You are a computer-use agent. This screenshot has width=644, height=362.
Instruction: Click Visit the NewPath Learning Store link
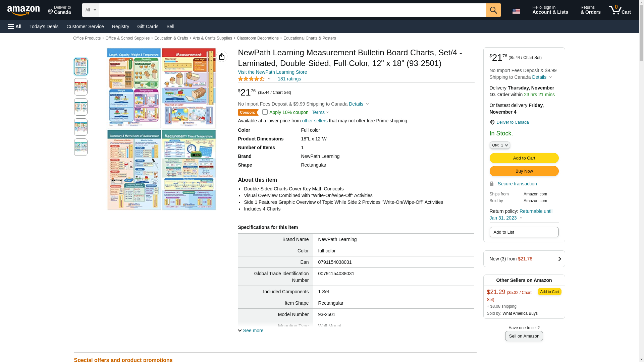(272, 72)
